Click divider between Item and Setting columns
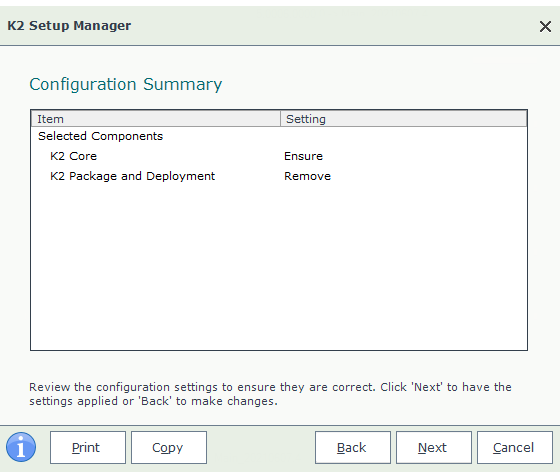The image size is (560, 472). pos(280,119)
